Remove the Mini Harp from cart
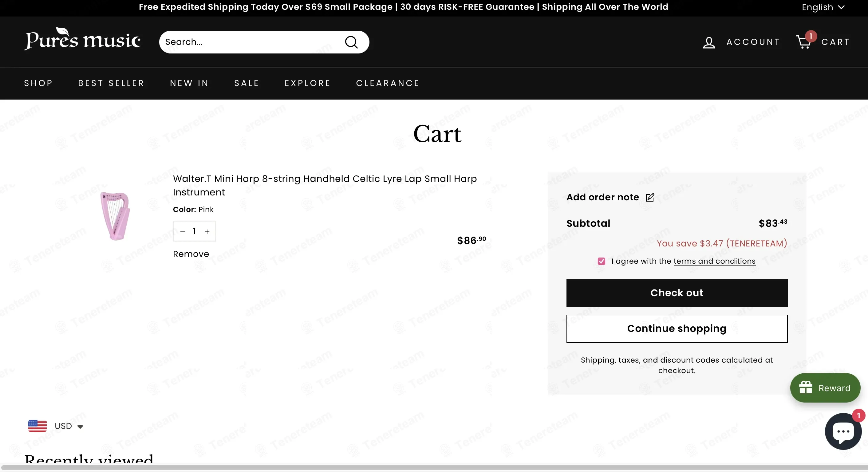The width and height of the screenshot is (868, 472). point(191,254)
